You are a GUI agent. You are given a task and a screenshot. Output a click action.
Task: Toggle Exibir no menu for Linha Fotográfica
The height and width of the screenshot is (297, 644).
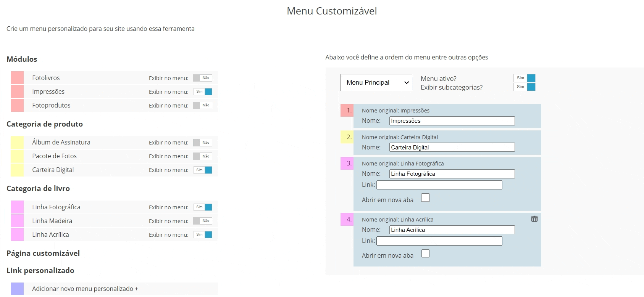[202, 207]
